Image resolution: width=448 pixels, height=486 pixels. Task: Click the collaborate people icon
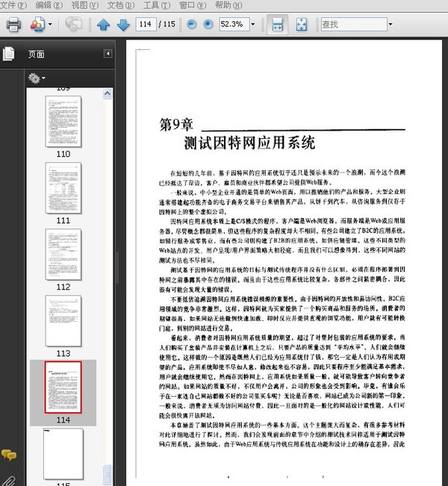(37, 25)
